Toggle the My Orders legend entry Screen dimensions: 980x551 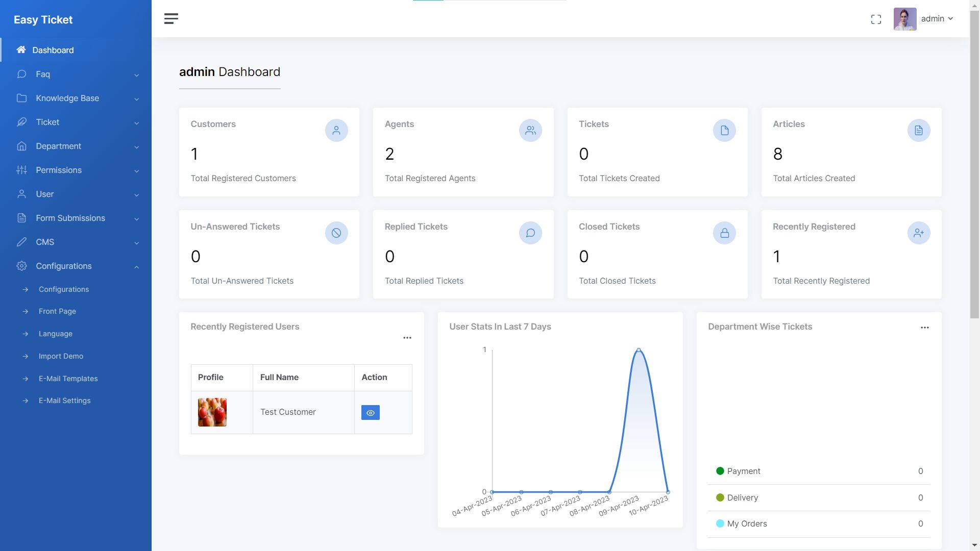742,523
